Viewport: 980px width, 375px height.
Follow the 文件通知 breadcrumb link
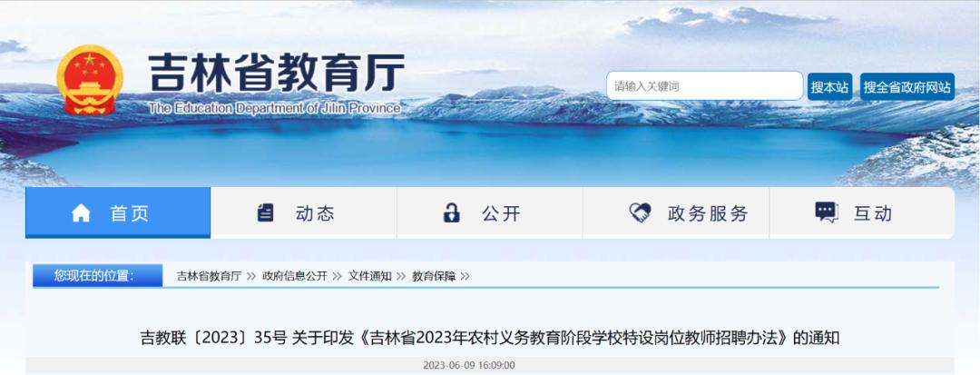point(369,276)
